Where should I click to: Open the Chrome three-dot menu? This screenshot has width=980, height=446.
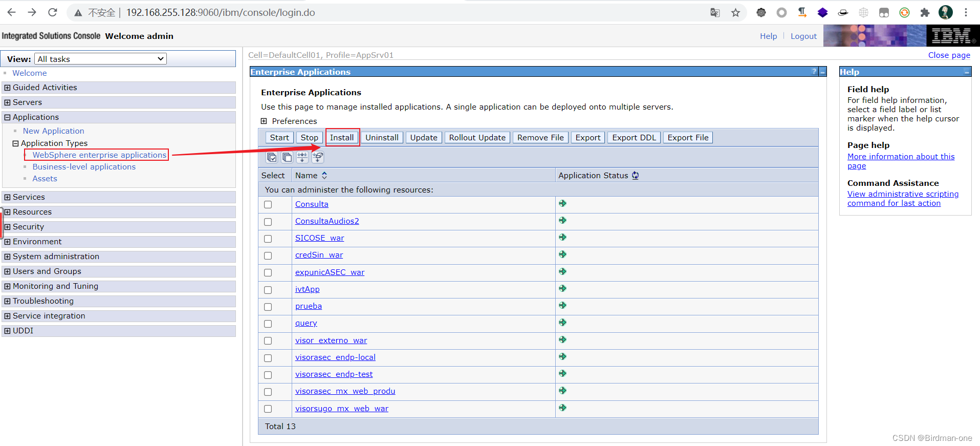tap(966, 13)
